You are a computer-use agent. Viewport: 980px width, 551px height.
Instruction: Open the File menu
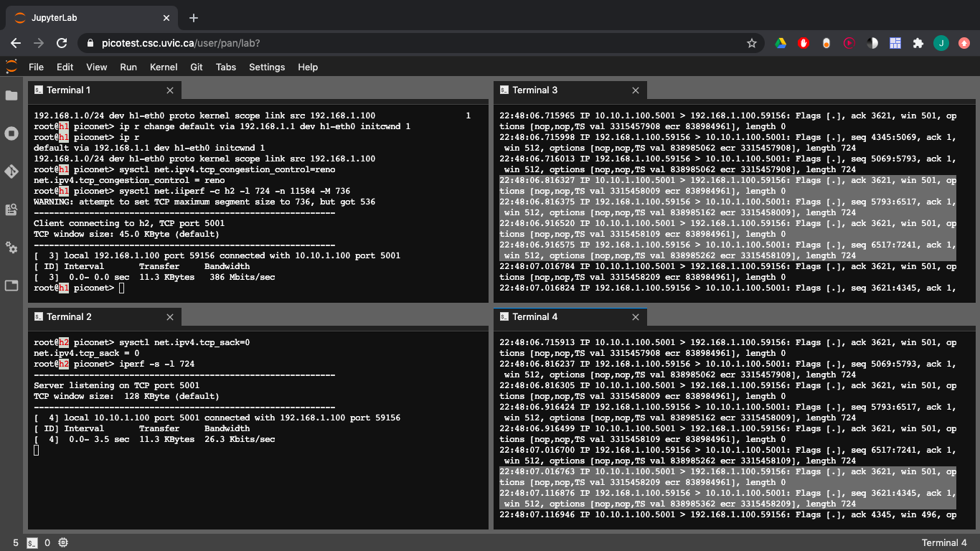point(36,67)
